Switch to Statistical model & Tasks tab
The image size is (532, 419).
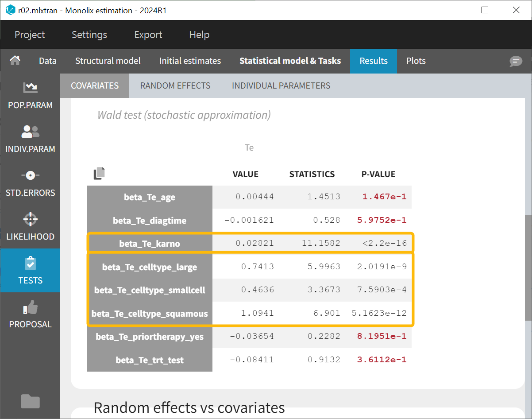[290, 61]
